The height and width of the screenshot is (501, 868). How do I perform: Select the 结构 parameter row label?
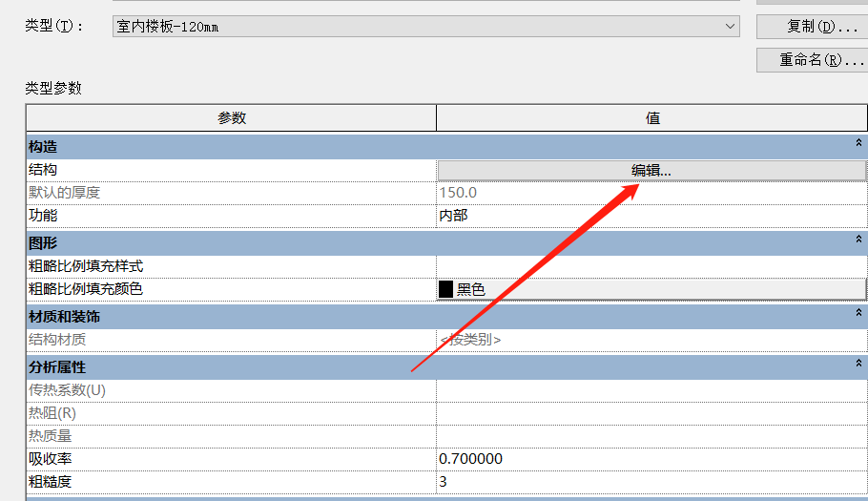tap(43, 170)
